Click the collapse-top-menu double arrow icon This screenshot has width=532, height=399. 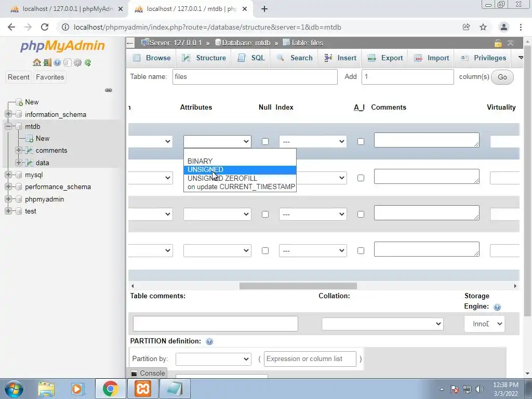click(510, 43)
